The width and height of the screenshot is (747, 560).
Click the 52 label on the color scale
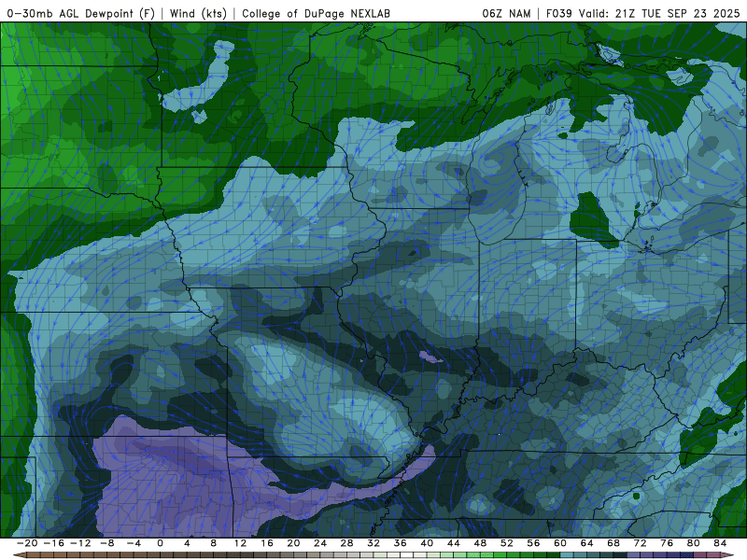tap(507, 543)
